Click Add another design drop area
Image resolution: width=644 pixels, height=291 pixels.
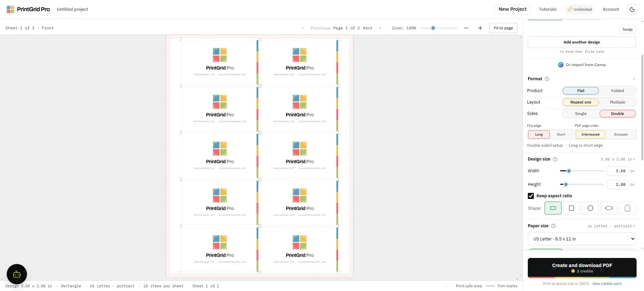click(x=582, y=42)
